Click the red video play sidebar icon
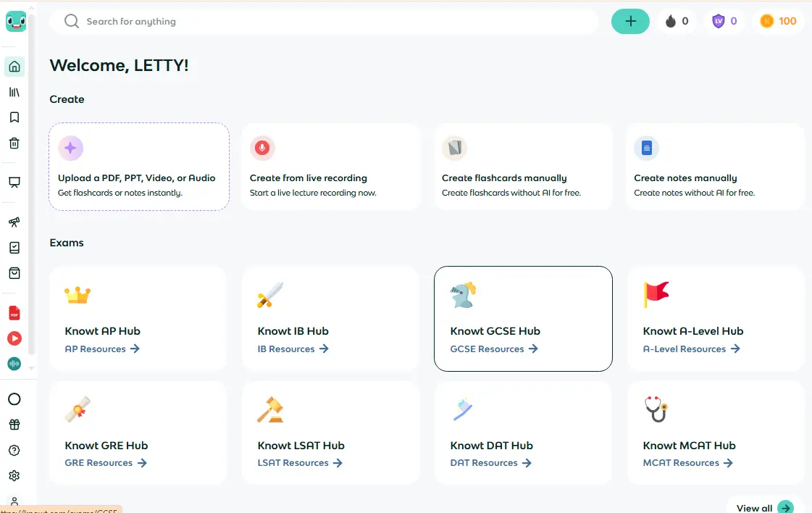 click(14, 338)
